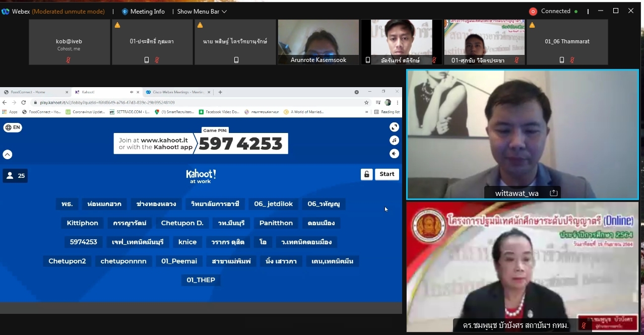The image size is (644, 335).
Task: Close the Kahoot! browser tab
Action: [x=138, y=92]
